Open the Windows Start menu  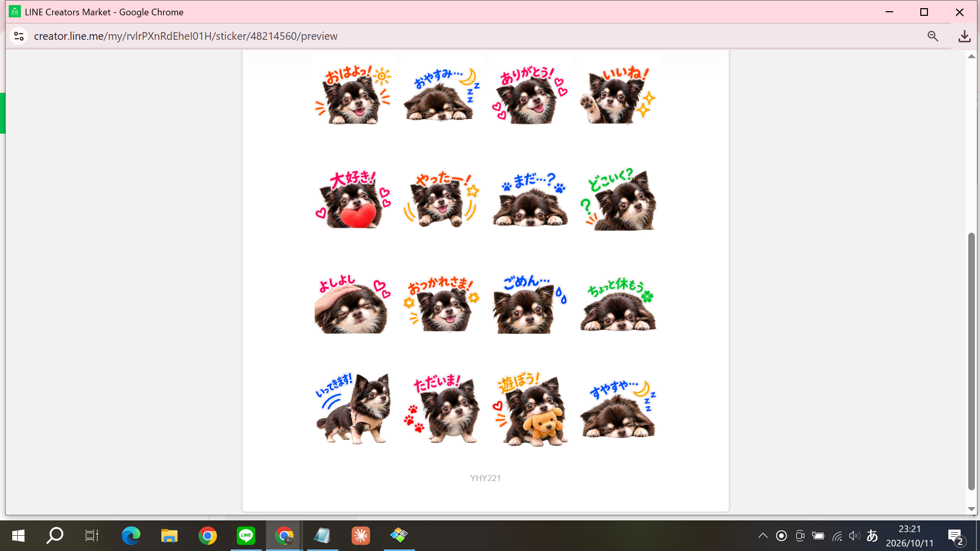coord(18,536)
